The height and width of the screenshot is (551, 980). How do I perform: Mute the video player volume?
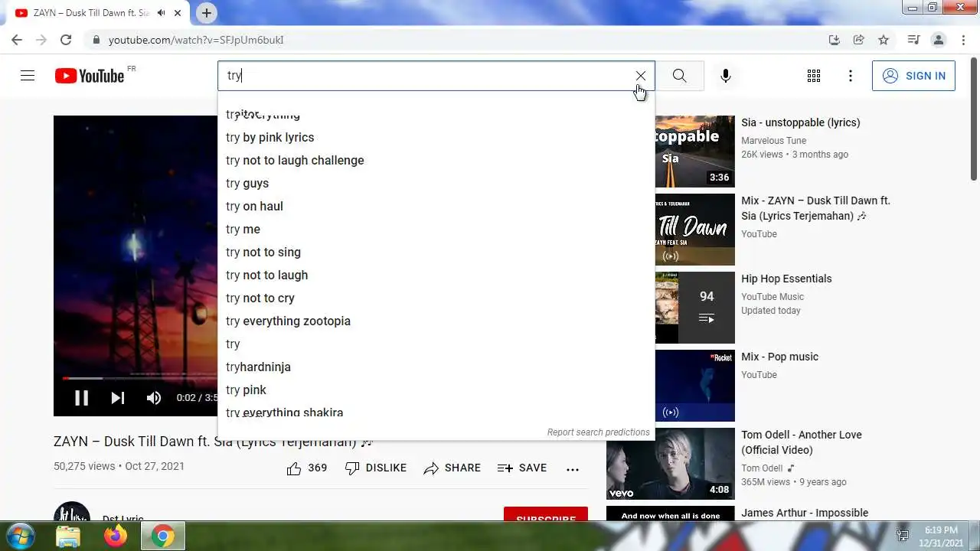[154, 398]
